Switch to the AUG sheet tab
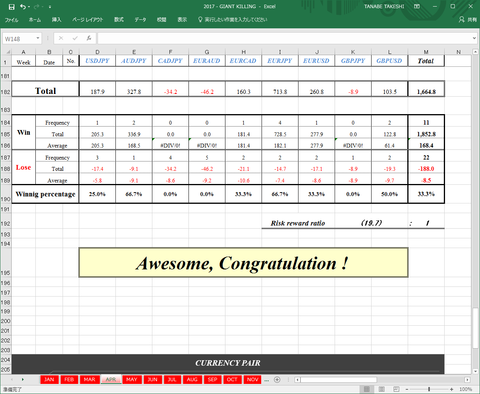Viewport: 480px width, 394px height. tap(192, 380)
